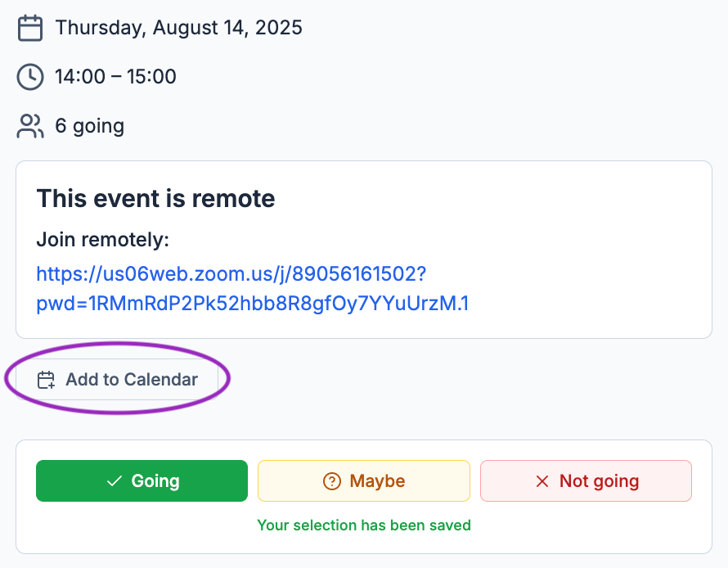Click the question mark icon on Maybe
Screen dimensions: 728x568
click(332, 481)
